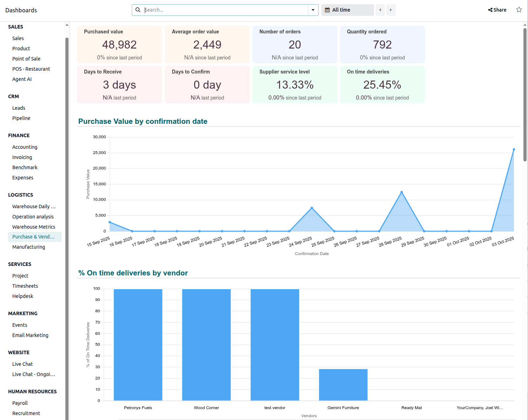The width and height of the screenshot is (528, 420).
Task: Click the left arrow to view previous period
Action: (380, 10)
